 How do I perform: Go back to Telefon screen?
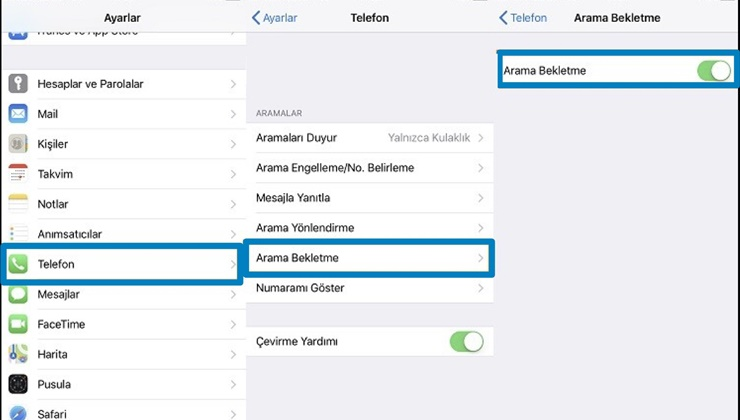click(x=523, y=18)
